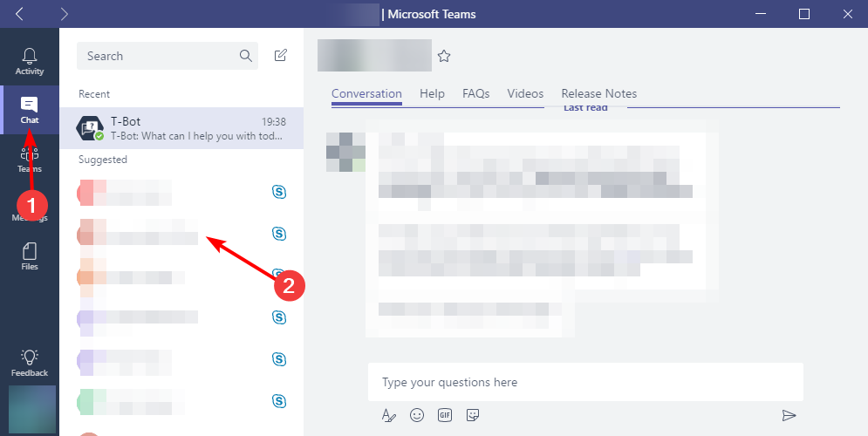Viewport: 868px width, 436px height.
Task: Open text formatting options icon
Action: (389, 416)
